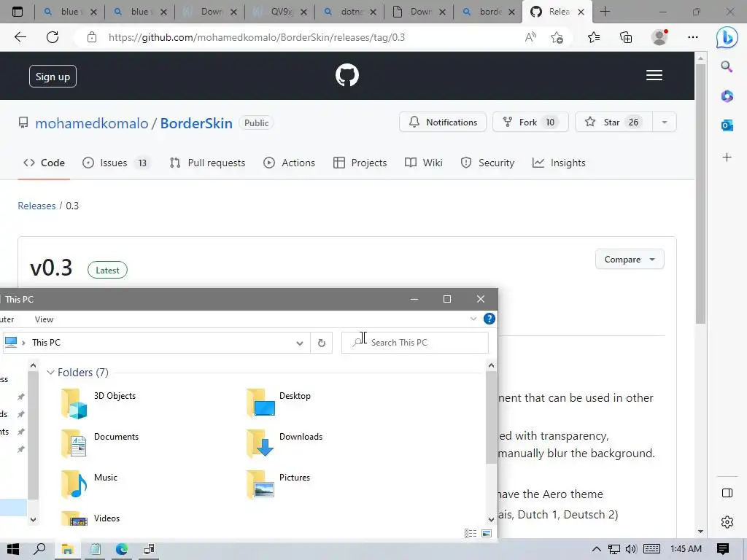Open the Actions tab
This screenshot has height=560, width=747.
coord(289,163)
